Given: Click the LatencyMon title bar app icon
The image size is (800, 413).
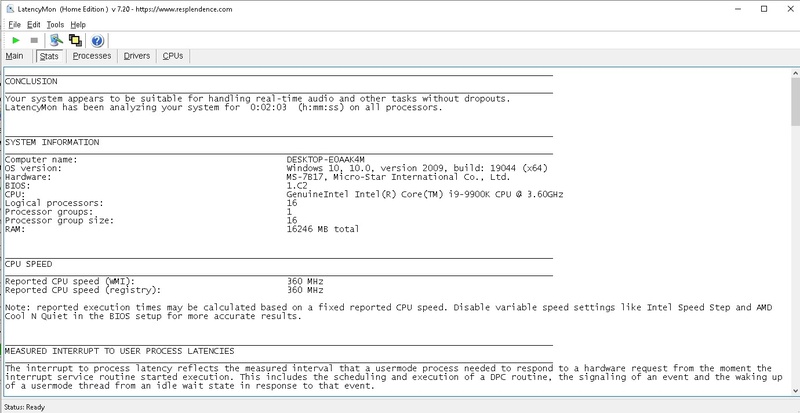Looking at the screenshot, I should pos(10,9).
